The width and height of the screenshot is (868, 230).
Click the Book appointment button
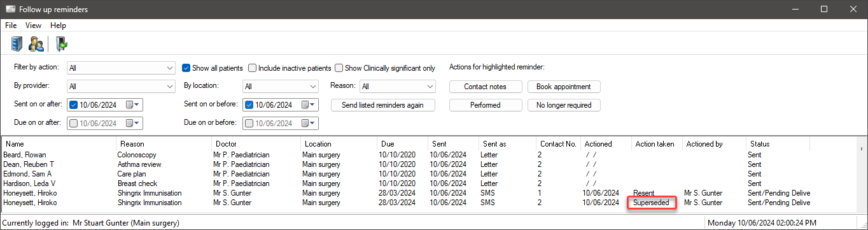click(564, 87)
